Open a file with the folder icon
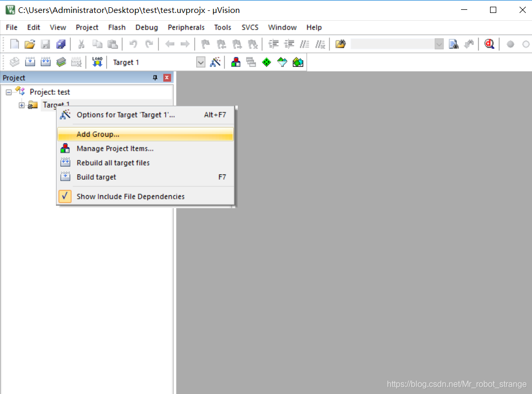The image size is (532, 394). tap(30, 44)
